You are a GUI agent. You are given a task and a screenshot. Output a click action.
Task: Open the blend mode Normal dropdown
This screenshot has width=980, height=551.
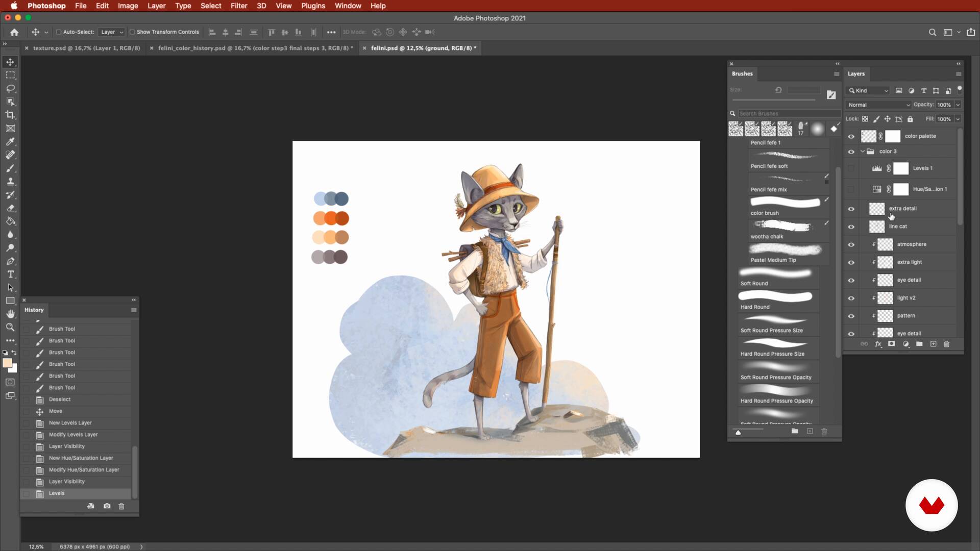click(878, 105)
